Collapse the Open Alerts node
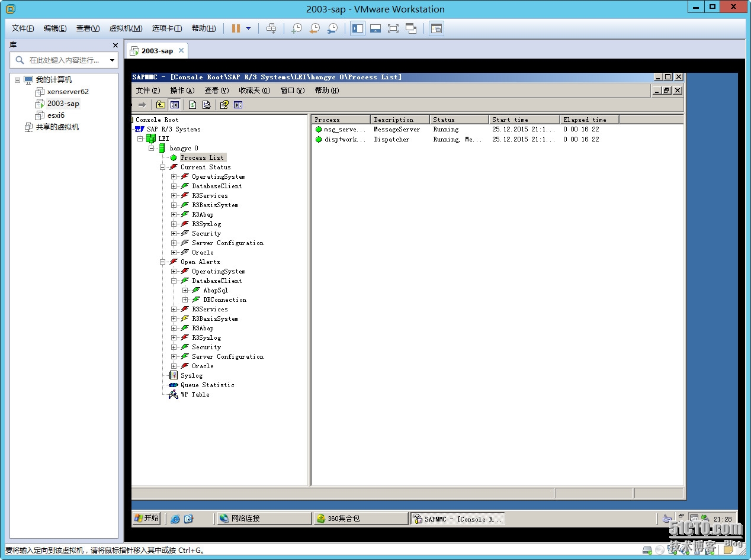Screen dimensions: 751x560 [x=163, y=262]
